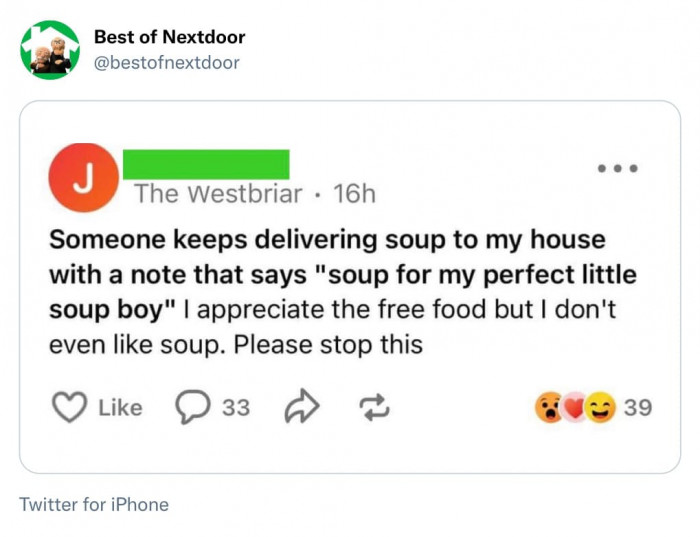Click the Twitter for iPhone source link
This screenshot has width=700, height=537.
tap(94, 504)
